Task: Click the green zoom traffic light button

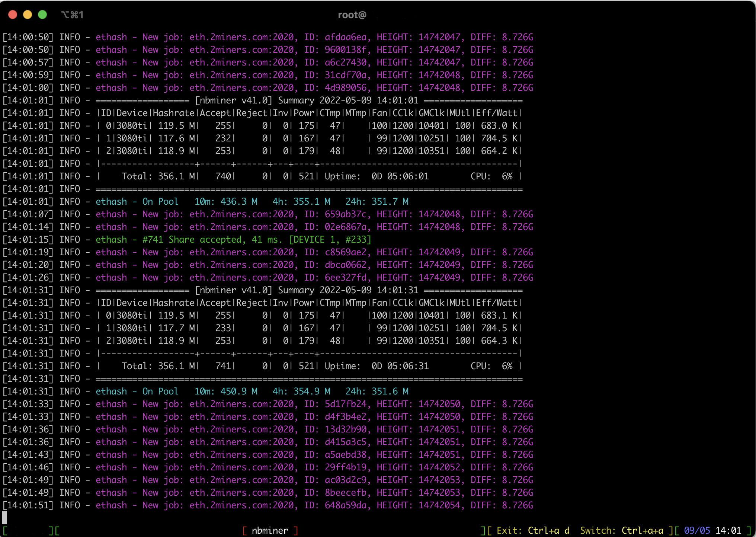Action: (x=42, y=15)
